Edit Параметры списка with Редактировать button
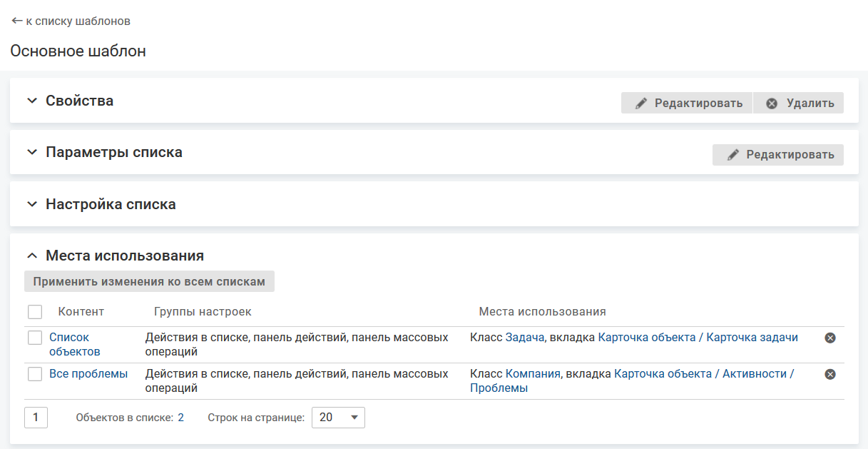The image size is (868, 449). pyautogui.click(x=777, y=155)
